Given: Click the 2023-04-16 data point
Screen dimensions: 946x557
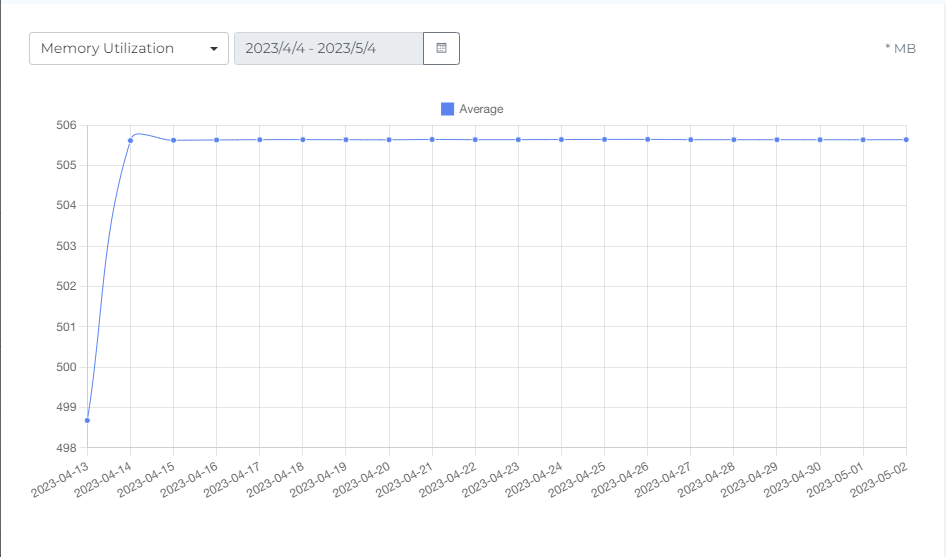Looking at the screenshot, I should [x=216, y=140].
